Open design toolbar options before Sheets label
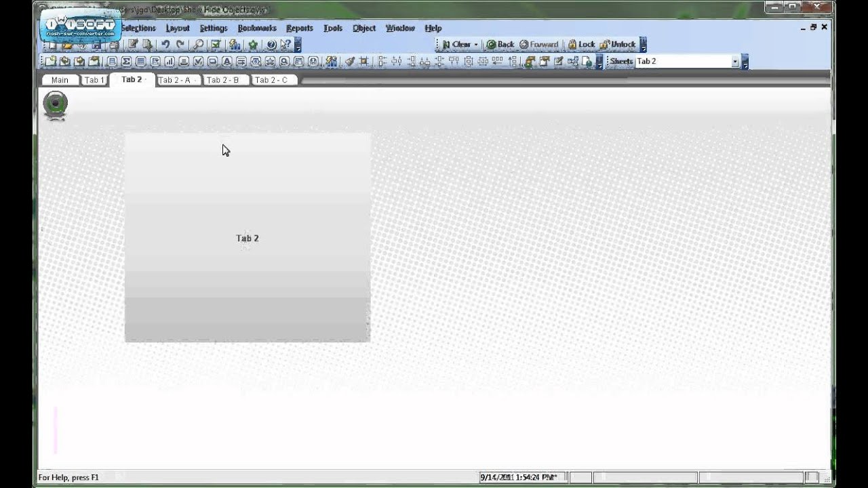This screenshot has height=488, width=868. tap(600, 62)
